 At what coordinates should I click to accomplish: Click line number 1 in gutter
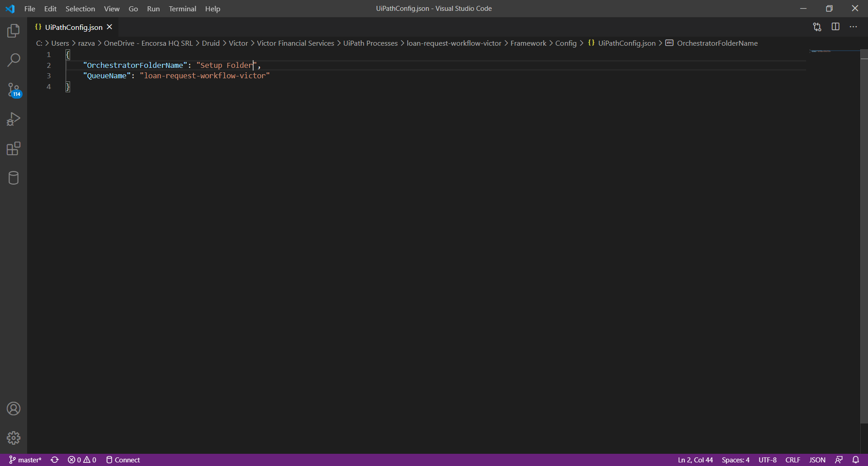[49, 54]
